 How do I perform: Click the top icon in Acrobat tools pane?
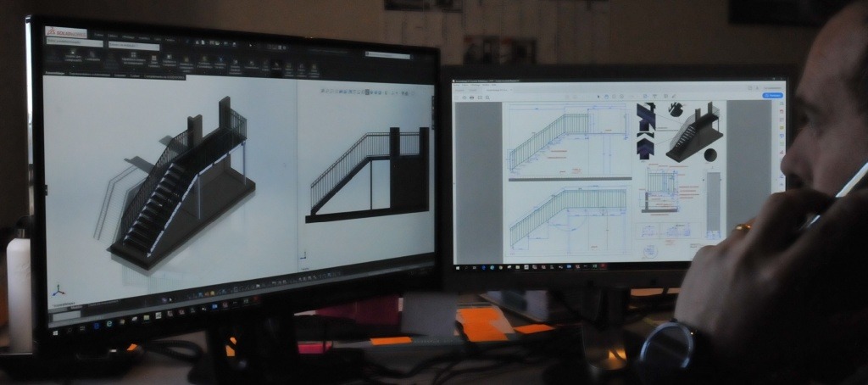[x=781, y=103]
